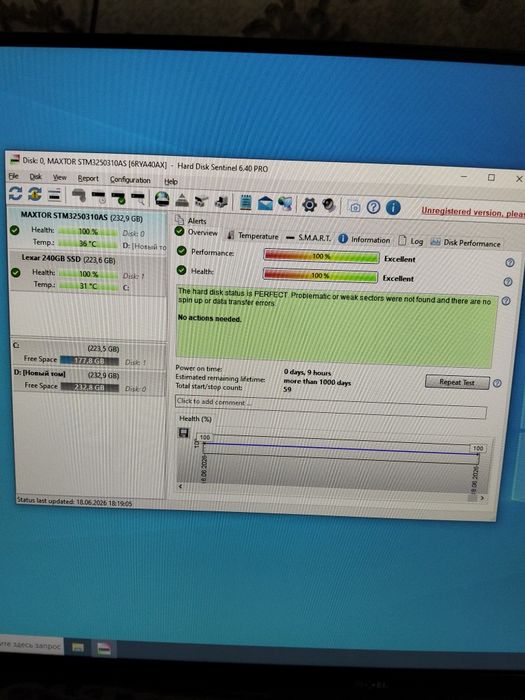
Task: Open the Configuration menu
Action: tap(130, 179)
